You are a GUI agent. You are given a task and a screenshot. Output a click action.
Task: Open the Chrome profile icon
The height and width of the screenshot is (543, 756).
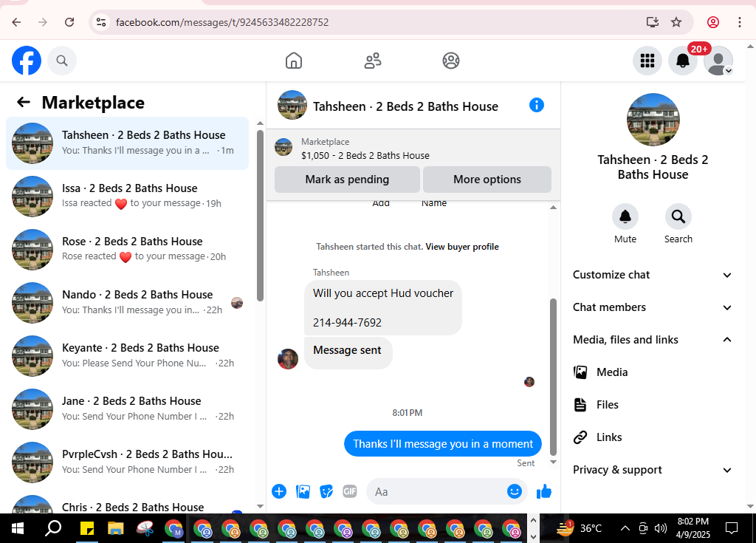coord(713,22)
